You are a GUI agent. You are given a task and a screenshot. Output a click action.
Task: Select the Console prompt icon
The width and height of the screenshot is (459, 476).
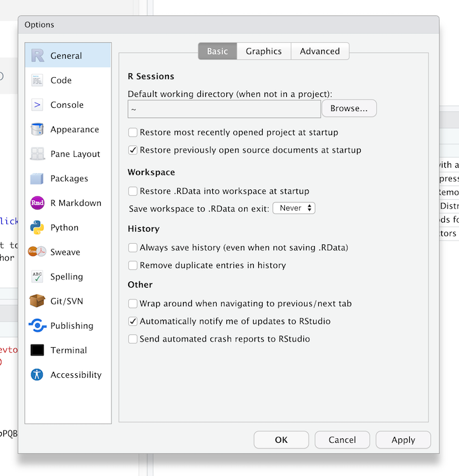(x=38, y=105)
